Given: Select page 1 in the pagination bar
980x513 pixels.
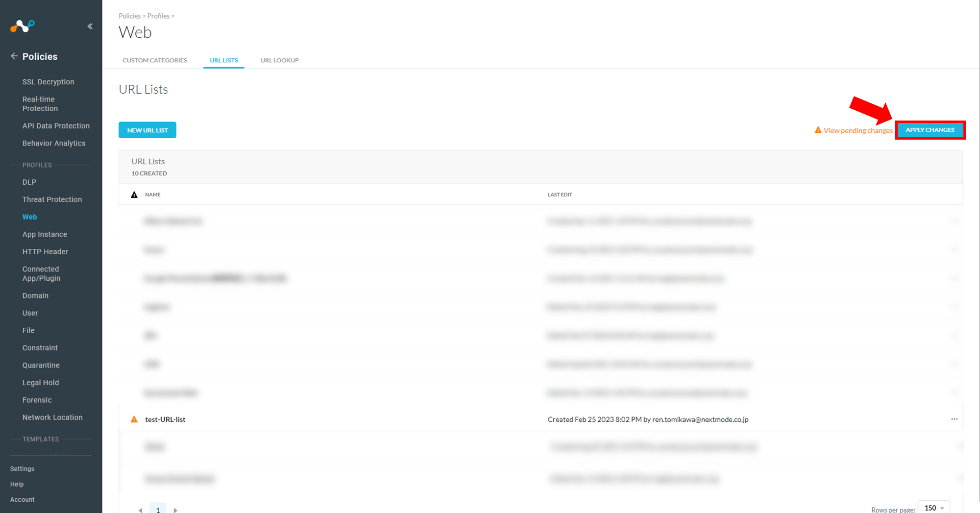Looking at the screenshot, I should pyautogui.click(x=158, y=510).
